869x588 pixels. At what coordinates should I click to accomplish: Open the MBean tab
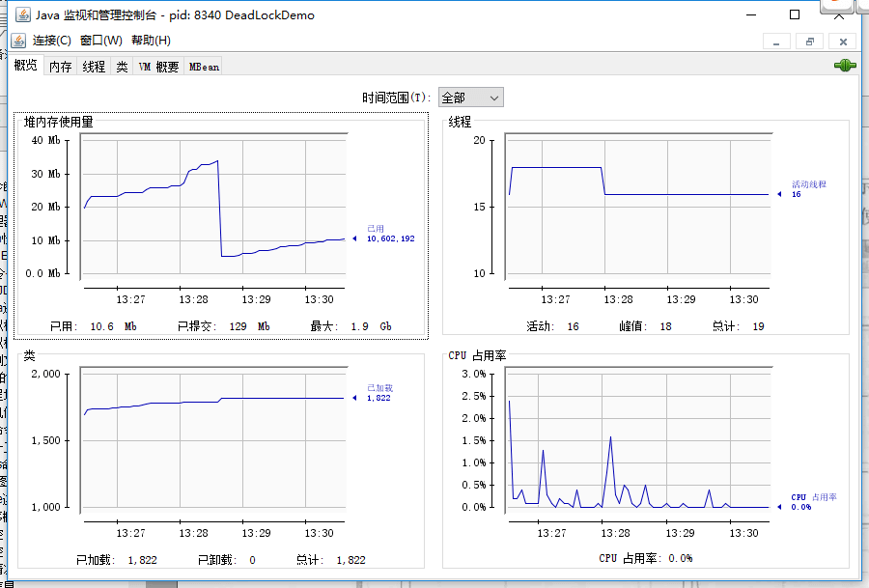point(204,67)
